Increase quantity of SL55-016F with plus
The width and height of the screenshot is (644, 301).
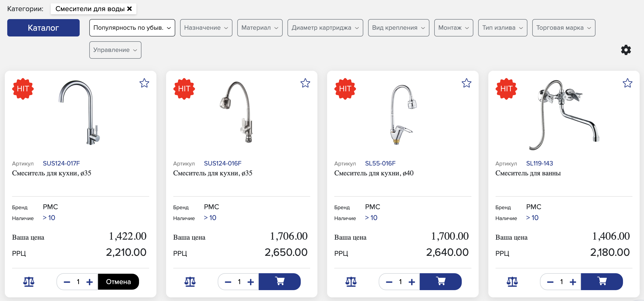click(412, 282)
